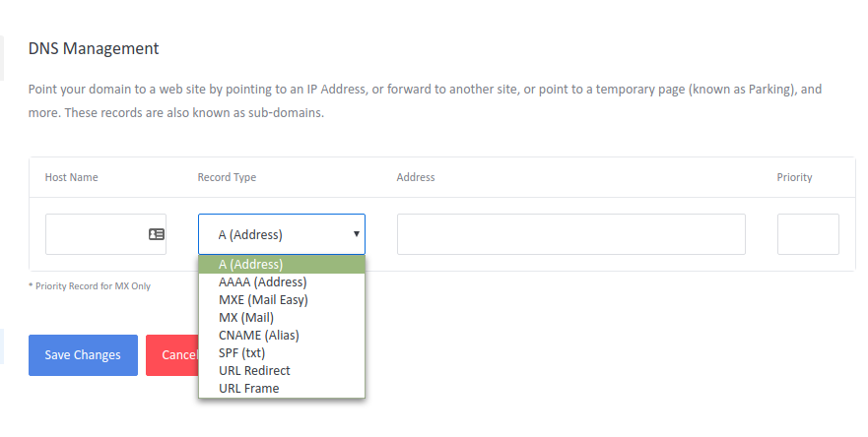Image resolution: width=868 pixels, height=437 pixels.
Task: Click the Address column header label
Action: pos(416,177)
